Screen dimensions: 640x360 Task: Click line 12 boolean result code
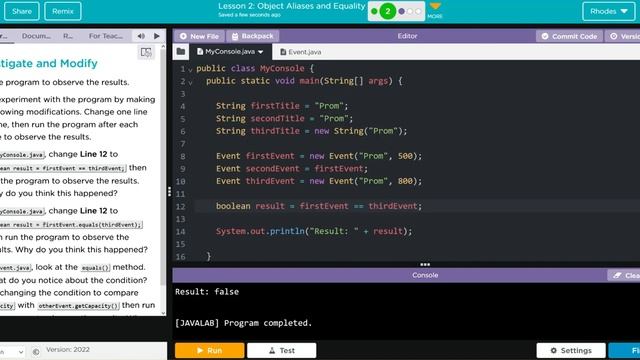pos(319,206)
